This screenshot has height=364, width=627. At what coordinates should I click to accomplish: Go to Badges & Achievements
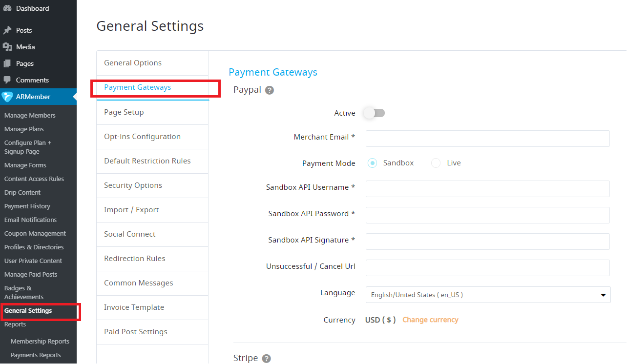(x=24, y=293)
